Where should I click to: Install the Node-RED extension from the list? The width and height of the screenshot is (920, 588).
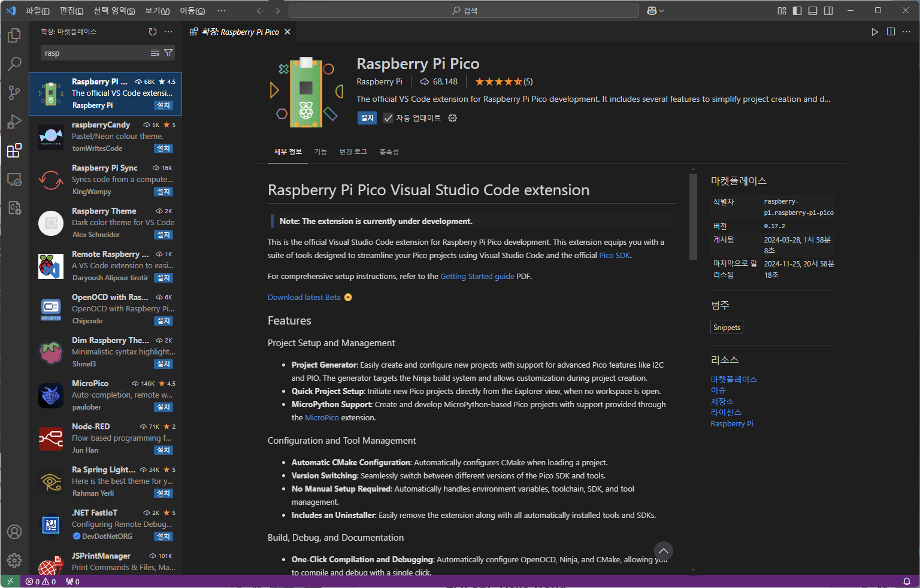click(164, 450)
